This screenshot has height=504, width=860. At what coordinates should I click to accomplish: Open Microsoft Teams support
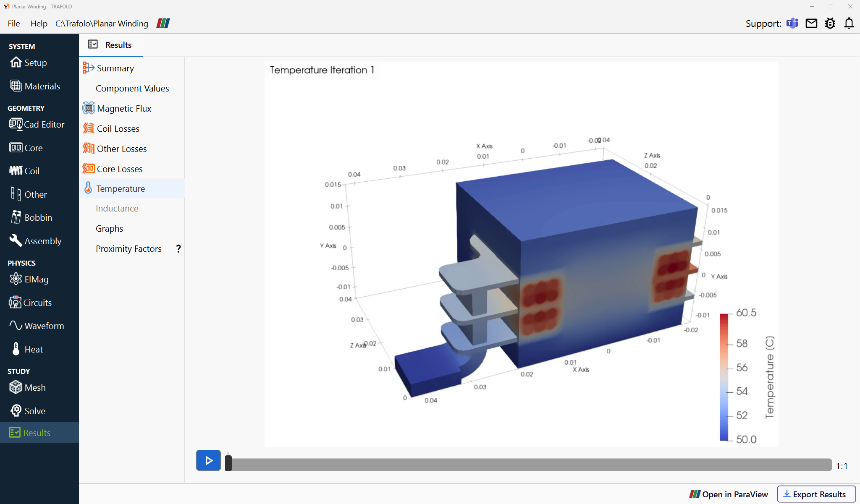[792, 23]
